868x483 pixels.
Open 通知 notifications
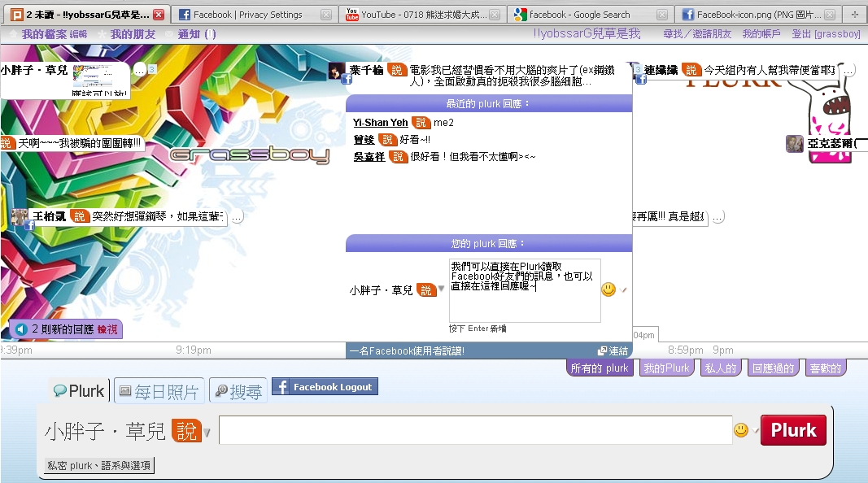197,34
